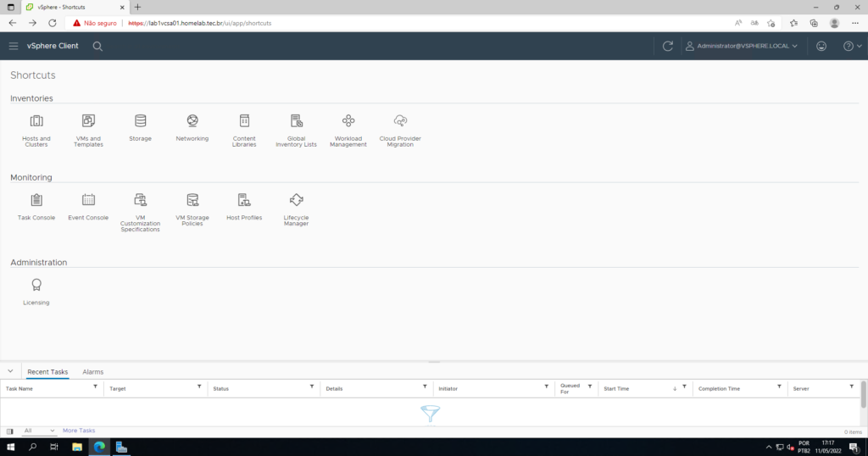
Task: Open Administrator@VSPHERE.LOCAL user menu
Action: [742, 46]
